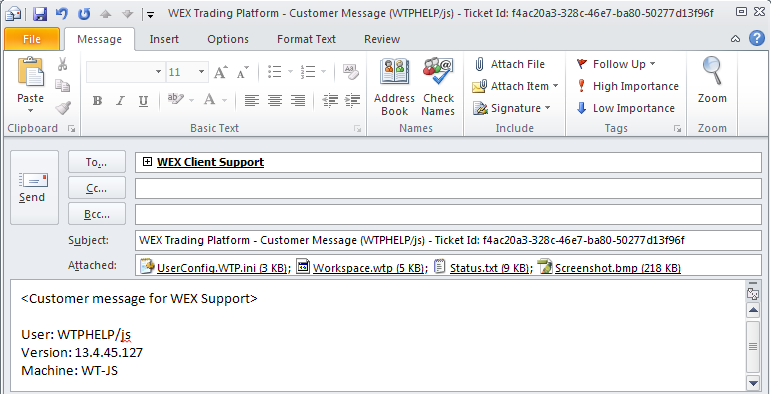Set Low Importance
This screenshot has height=394, width=771.
point(625,108)
